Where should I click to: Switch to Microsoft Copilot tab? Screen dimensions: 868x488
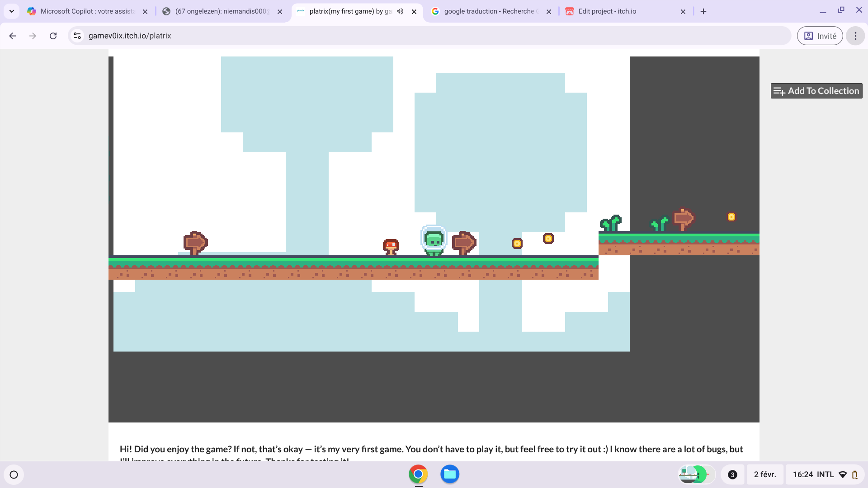[86, 11]
